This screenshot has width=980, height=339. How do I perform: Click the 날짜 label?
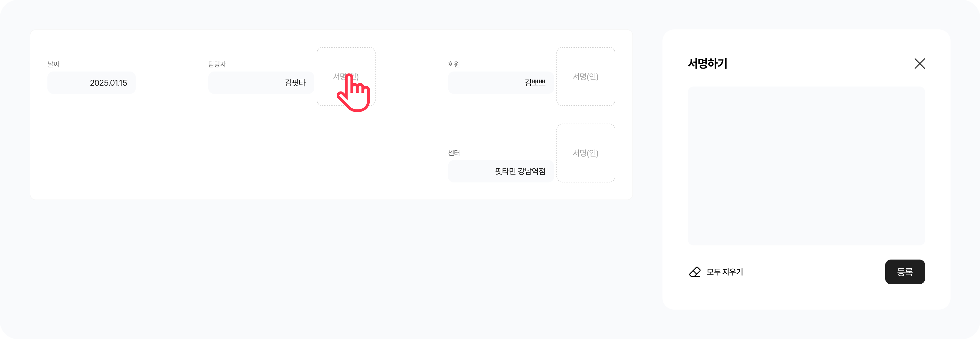pyautogui.click(x=53, y=64)
